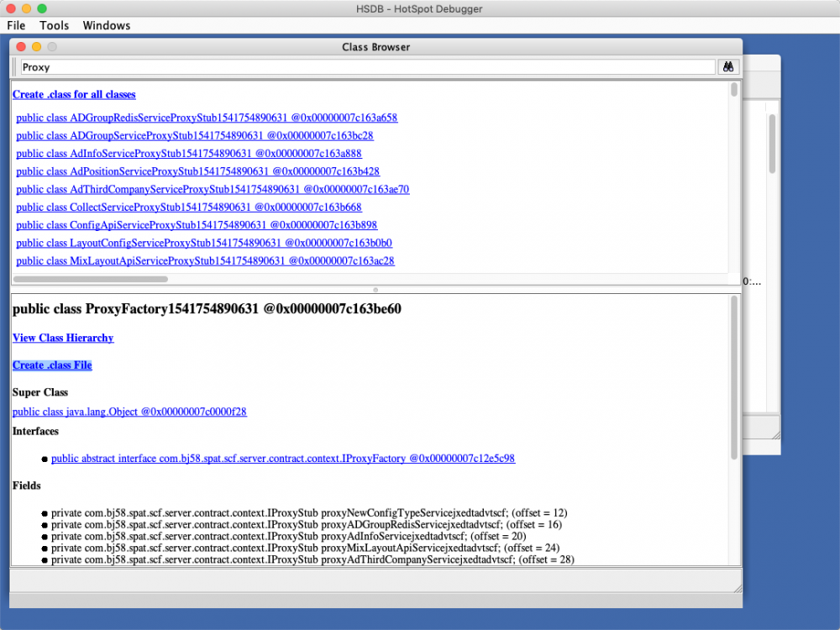The height and width of the screenshot is (630, 840).
Task: Open AdThirdCompanyServiceProxyStub1541754890631 class link
Action: pos(213,189)
